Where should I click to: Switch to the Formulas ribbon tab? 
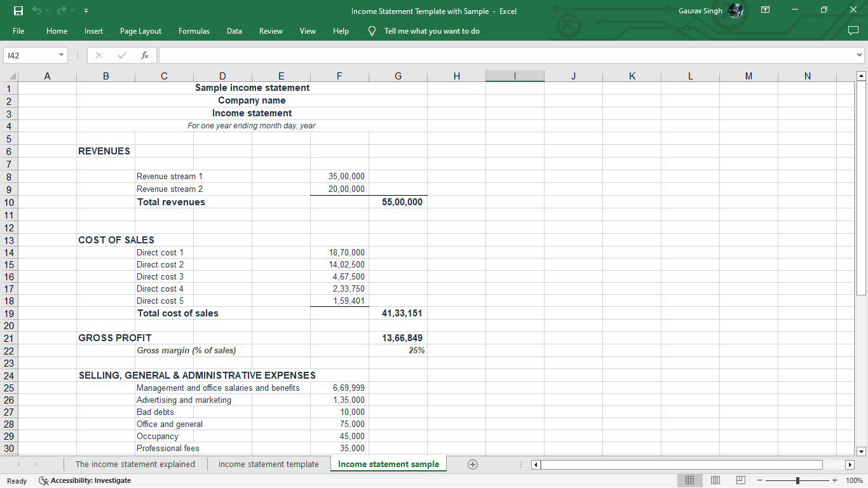194,30
